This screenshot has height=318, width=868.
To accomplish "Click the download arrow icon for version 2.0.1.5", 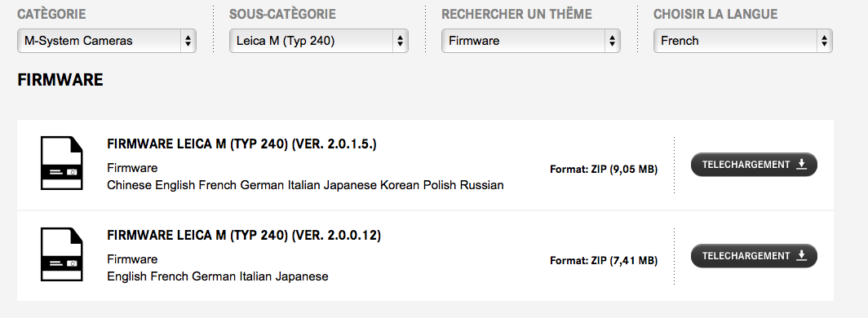I will pyautogui.click(x=801, y=164).
